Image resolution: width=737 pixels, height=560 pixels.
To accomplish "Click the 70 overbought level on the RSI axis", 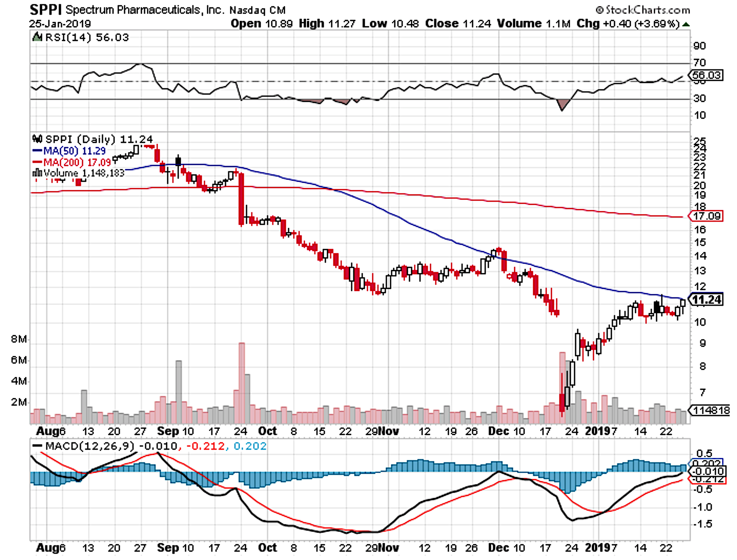I will tap(700, 63).
